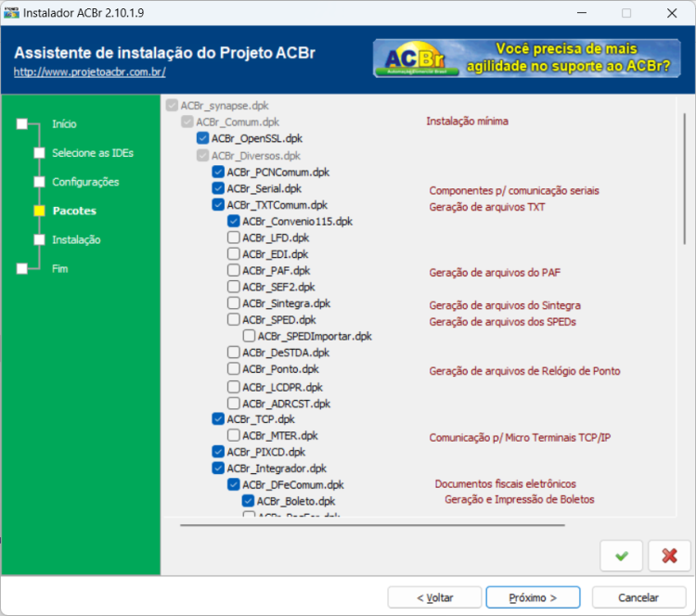Click the red X deselect-all button

tap(669, 555)
